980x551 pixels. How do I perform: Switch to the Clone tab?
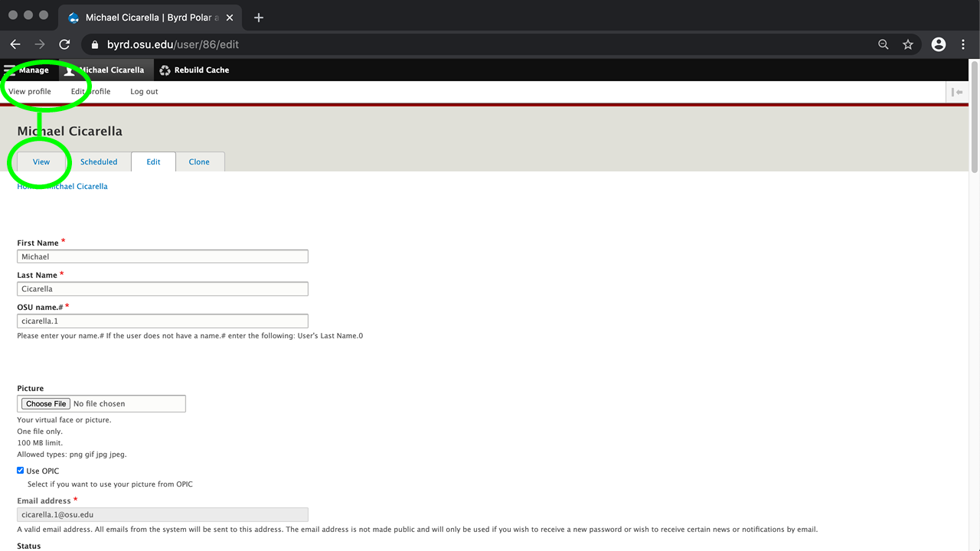199,161
